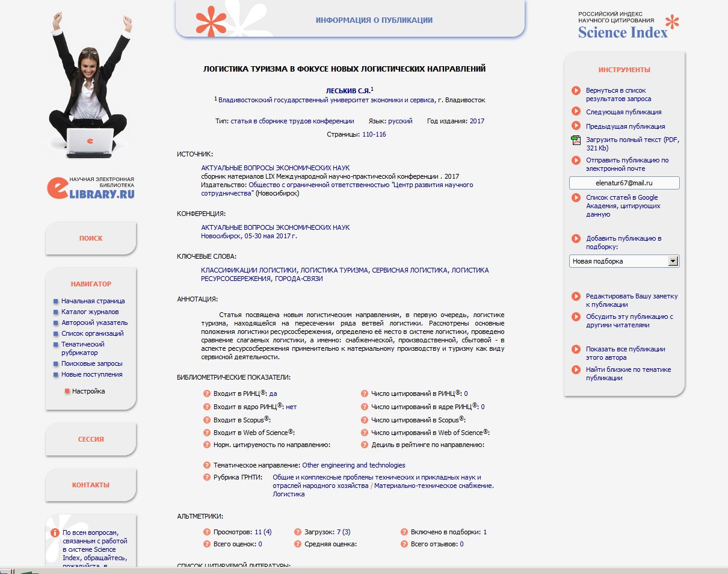Open the Vladivostok university affiliation link
The width and height of the screenshot is (728, 574).
326,100
